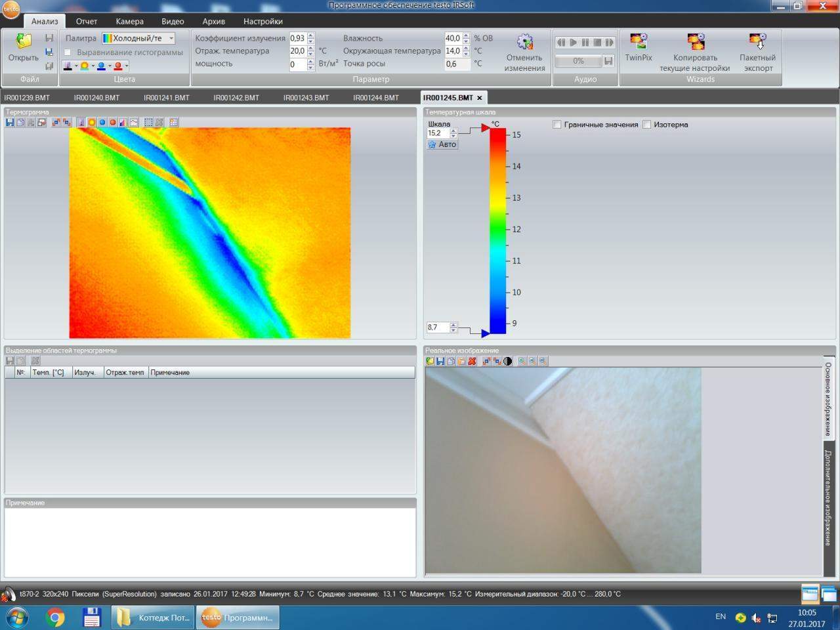Screen dimensions: 840x630
Task: Select the orange hot-spot tool in Термограмма toolbar
Action: tap(92, 122)
